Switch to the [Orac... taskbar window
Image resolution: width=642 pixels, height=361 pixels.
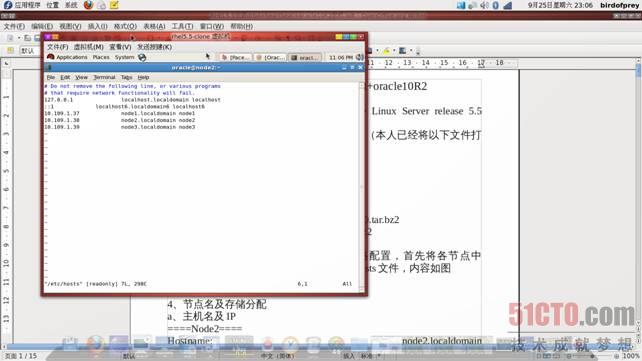[x=270, y=58]
